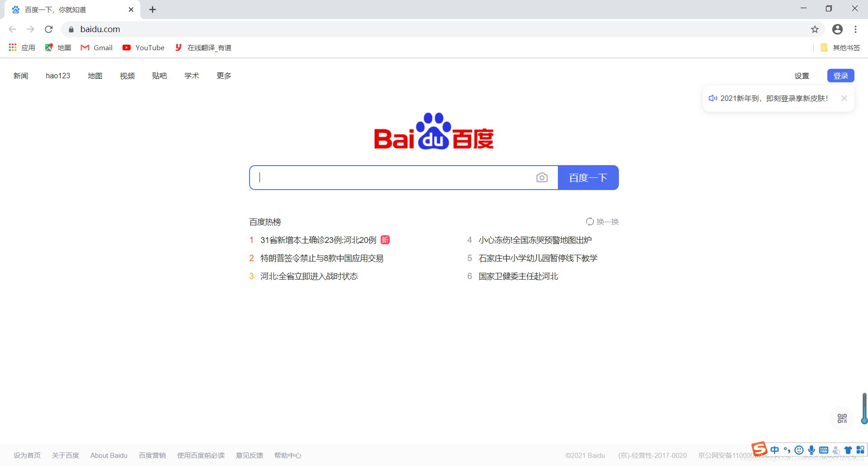Open the Gmail bookmark
The height and width of the screenshot is (466, 868).
point(97,48)
